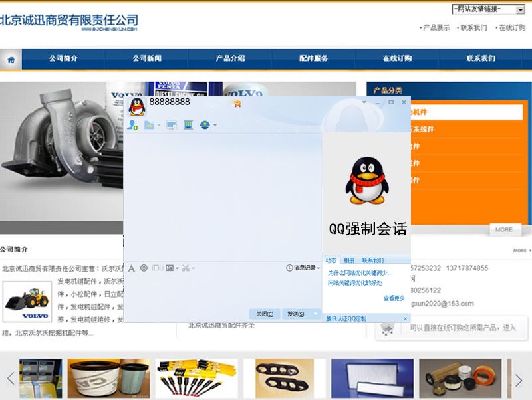532x400 pixels.
Task: Click the add friend icon in QQ toolbar
Action: pyautogui.click(x=133, y=125)
